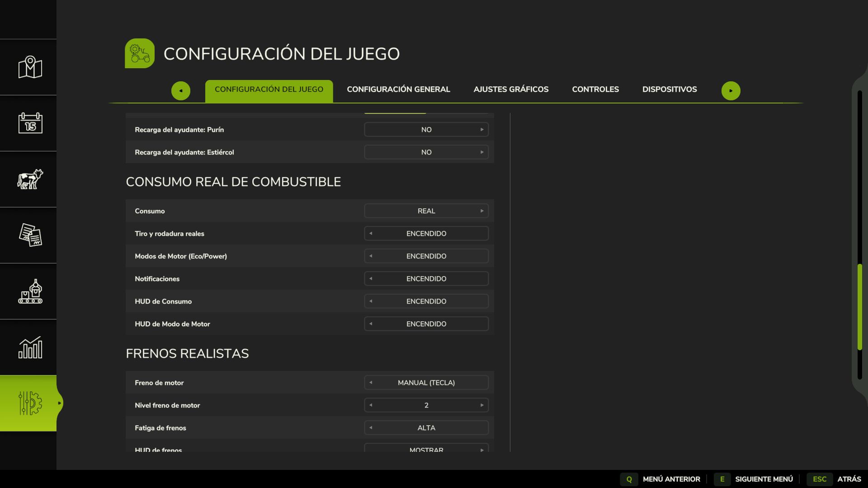Toggle Modos de Motor ENCENDIDO value
868x488 pixels.
tap(426, 256)
